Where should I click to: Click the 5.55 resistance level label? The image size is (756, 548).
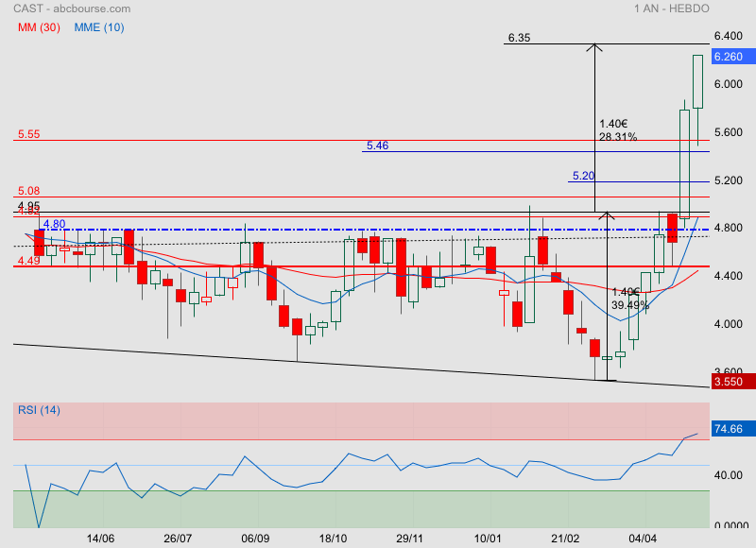click(x=29, y=134)
